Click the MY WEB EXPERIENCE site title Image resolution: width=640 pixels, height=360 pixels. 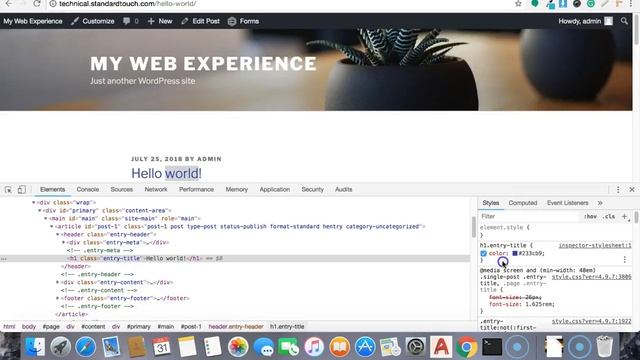[x=203, y=64]
